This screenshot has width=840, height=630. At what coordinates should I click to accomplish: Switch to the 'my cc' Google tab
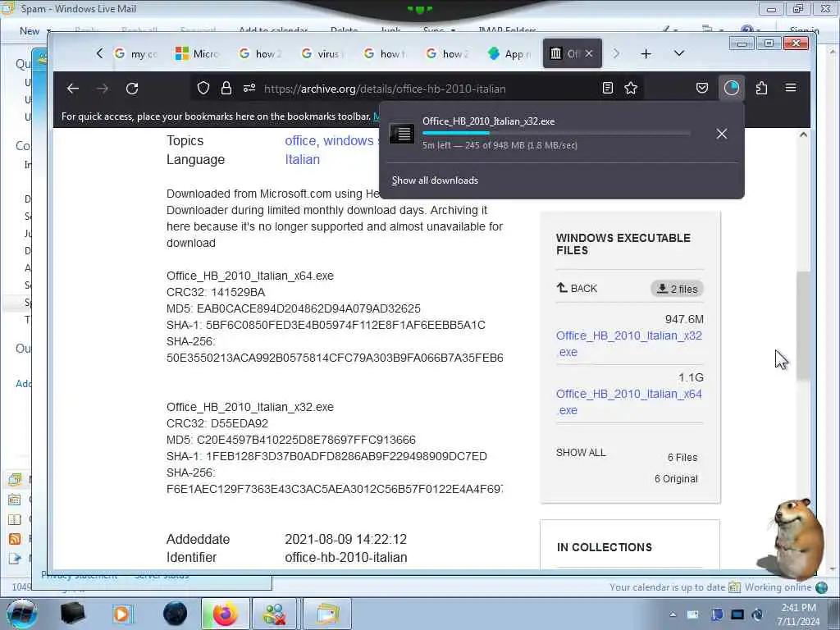pos(136,53)
